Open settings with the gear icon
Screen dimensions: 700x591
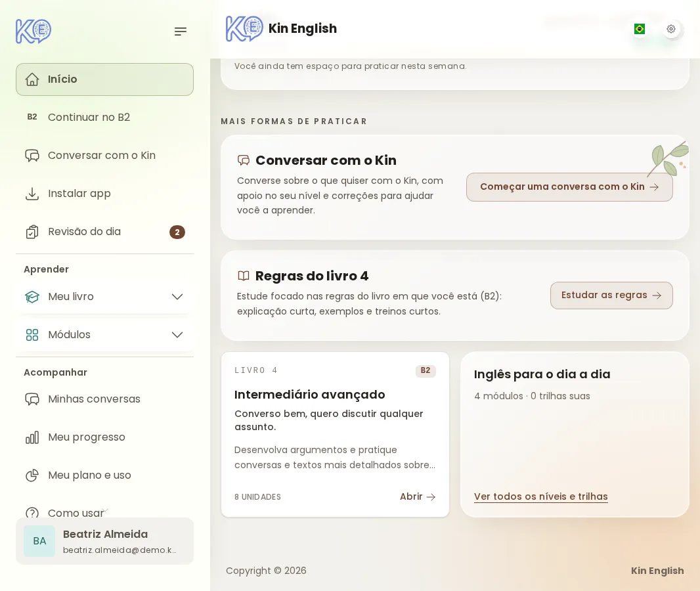click(x=671, y=29)
